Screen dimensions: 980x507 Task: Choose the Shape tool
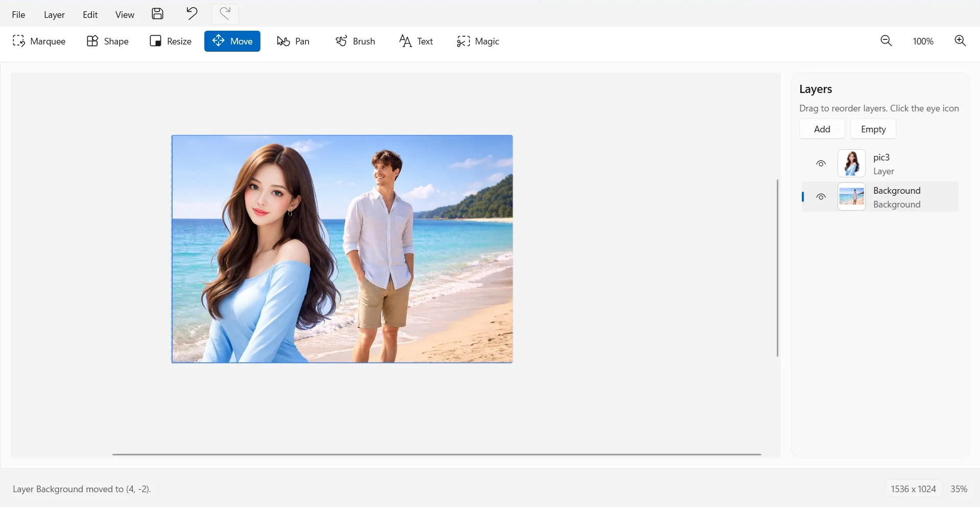[x=107, y=41]
